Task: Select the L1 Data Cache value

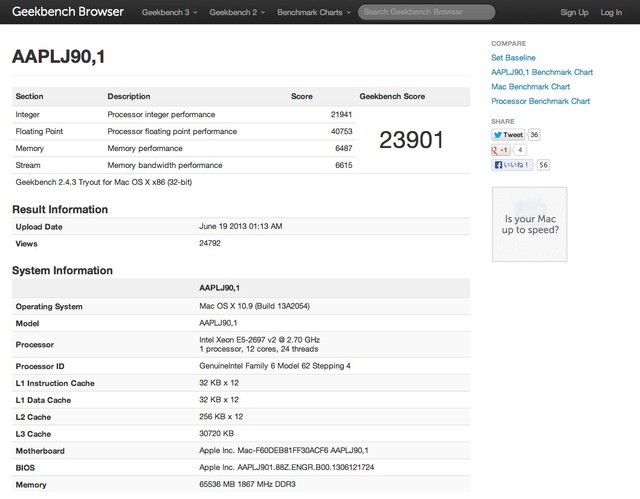Action: (x=219, y=400)
